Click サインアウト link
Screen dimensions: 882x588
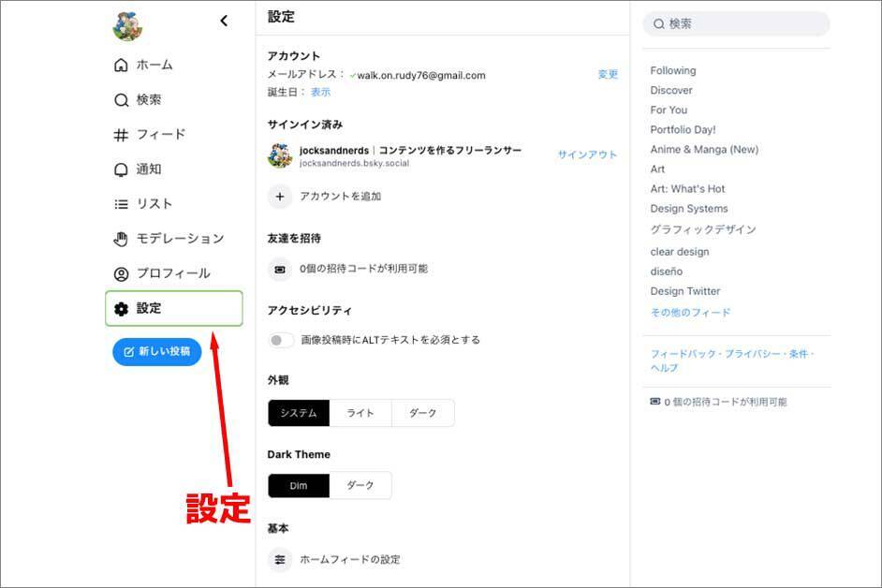click(x=587, y=154)
